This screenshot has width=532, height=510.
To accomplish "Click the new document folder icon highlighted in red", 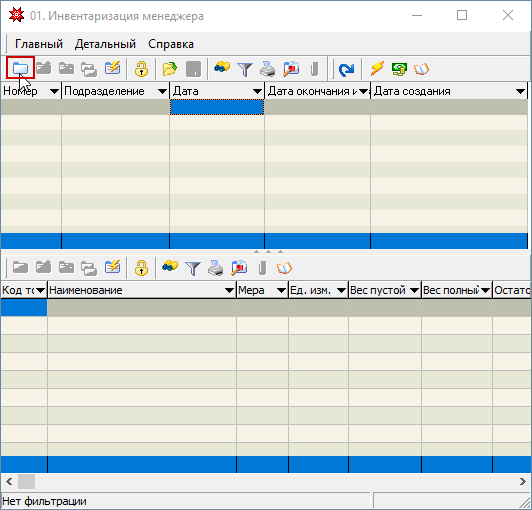I will [20, 68].
